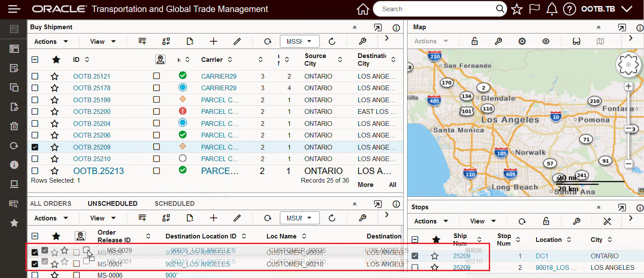Switch to ALL ORDERS tab
Screen dimensions: 644x278
[51, 204]
